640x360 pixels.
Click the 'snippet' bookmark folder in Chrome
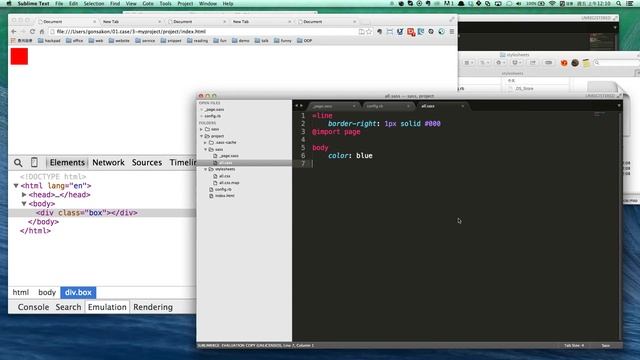coord(171,41)
